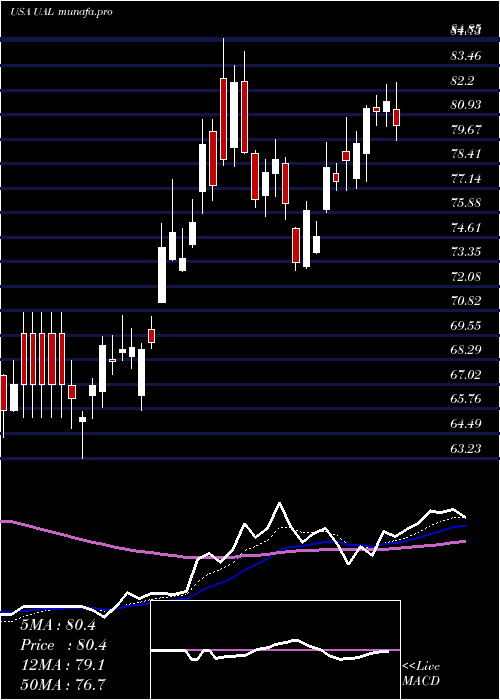Click the 80.93 price axis label
500x700 pixels.
(x=466, y=105)
